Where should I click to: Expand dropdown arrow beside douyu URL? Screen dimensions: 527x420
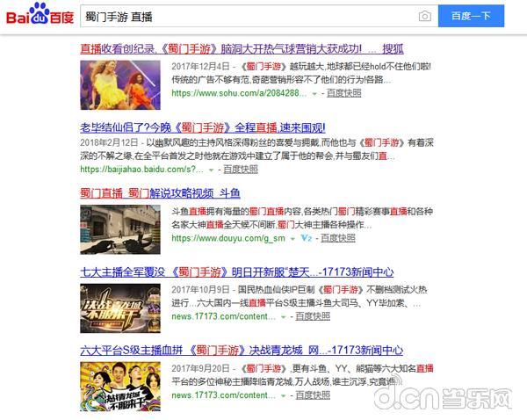click(292, 239)
